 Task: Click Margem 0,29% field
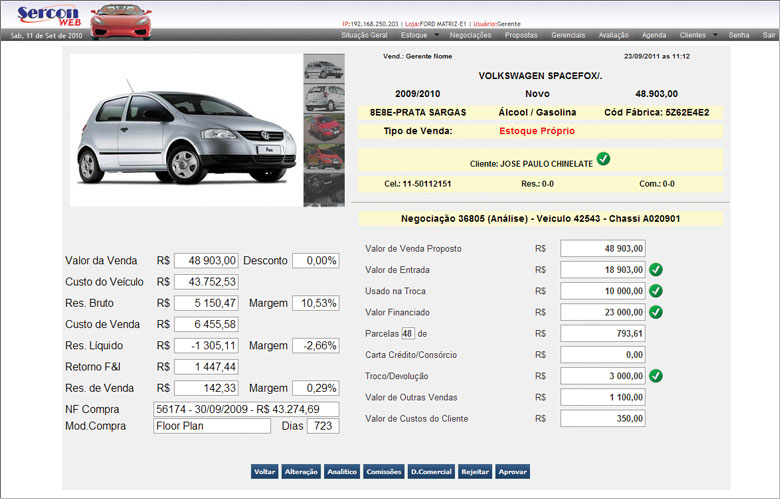click(316, 388)
